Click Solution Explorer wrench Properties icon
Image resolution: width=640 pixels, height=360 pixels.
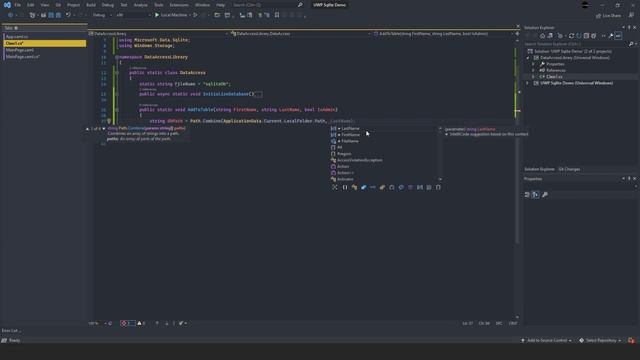point(611,36)
